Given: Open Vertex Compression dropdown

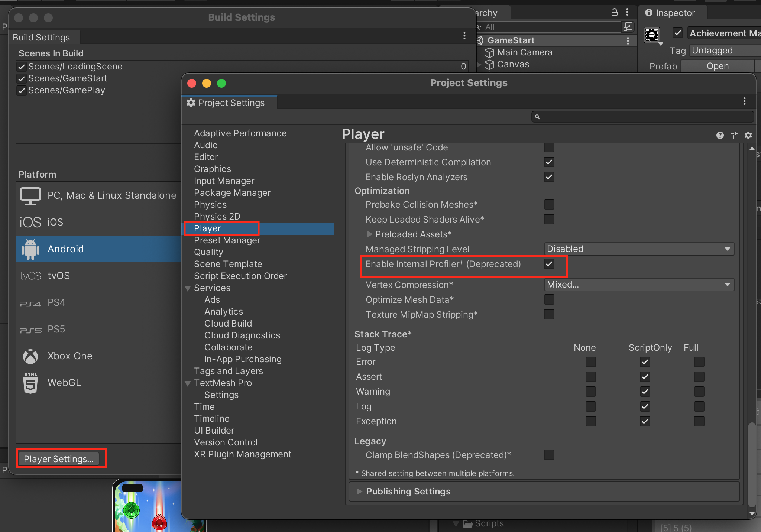Looking at the screenshot, I should (x=639, y=285).
